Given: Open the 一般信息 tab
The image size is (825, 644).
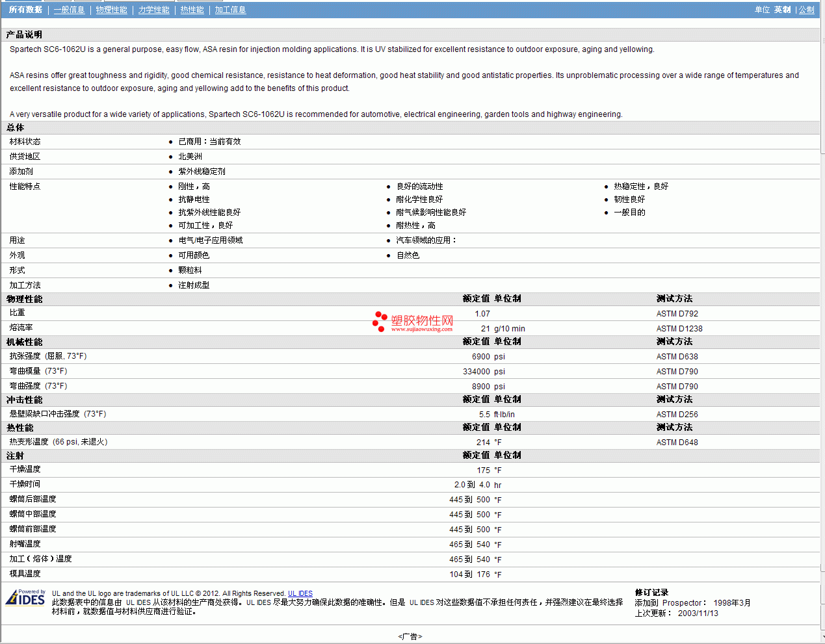Looking at the screenshot, I should (69, 10).
